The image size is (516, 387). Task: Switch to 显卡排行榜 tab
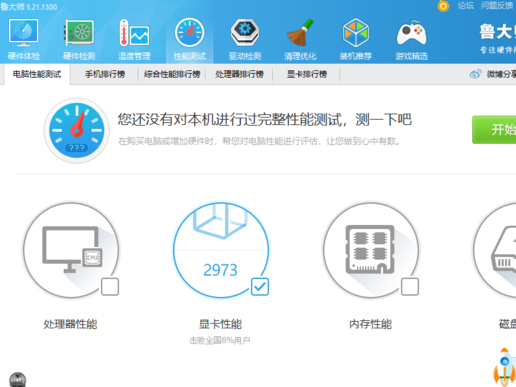click(x=307, y=74)
